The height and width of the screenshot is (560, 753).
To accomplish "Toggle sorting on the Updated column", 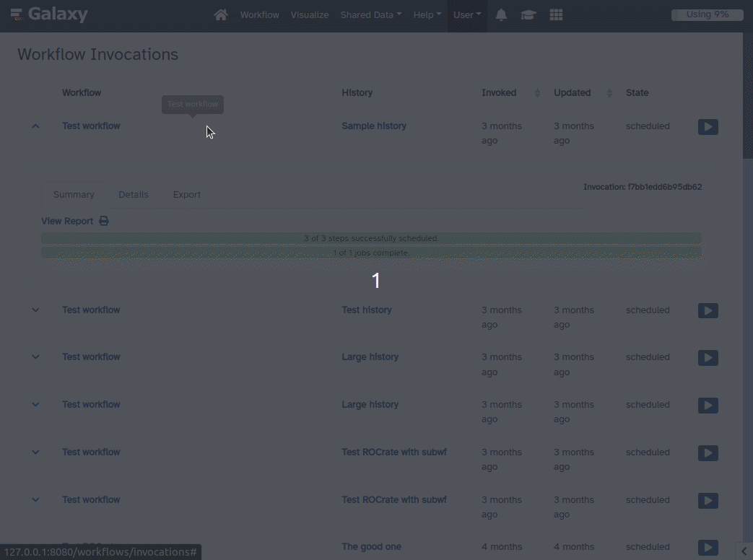I will [x=609, y=92].
